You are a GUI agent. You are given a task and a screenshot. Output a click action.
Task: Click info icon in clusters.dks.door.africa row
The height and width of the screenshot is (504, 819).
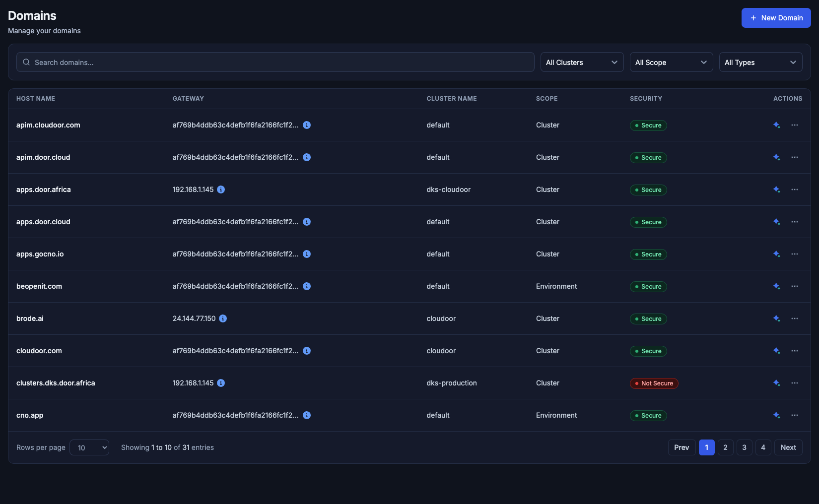[x=221, y=383]
